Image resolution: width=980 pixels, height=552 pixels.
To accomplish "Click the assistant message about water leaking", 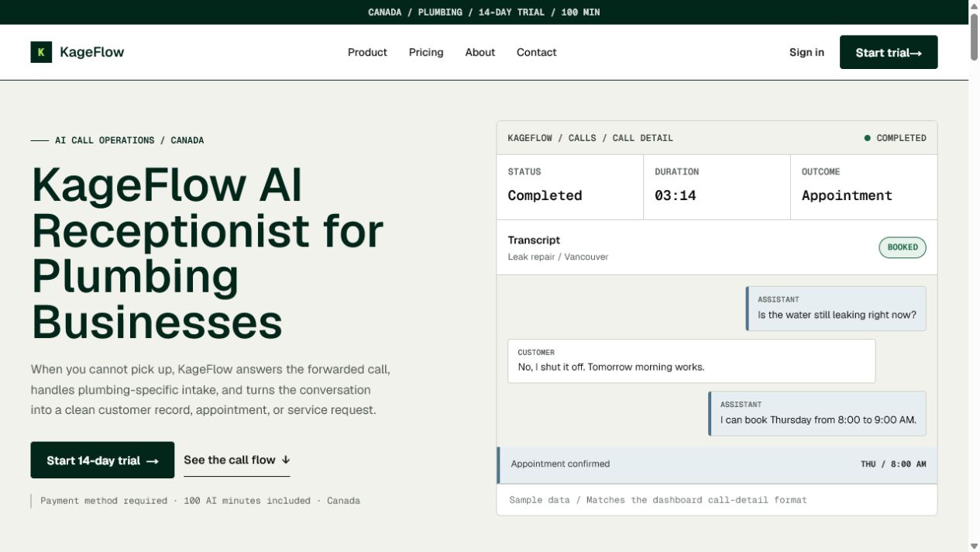I will (x=836, y=309).
